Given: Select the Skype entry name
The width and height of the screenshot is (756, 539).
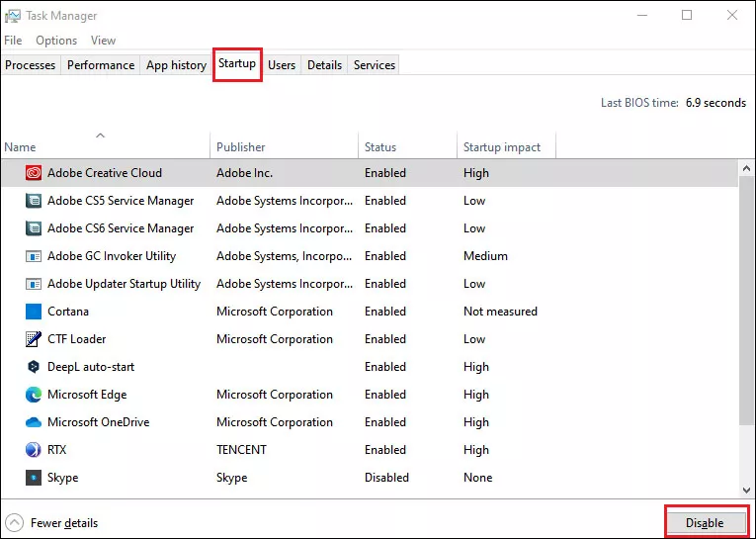Looking at the screenshot, I should [62, 478].
